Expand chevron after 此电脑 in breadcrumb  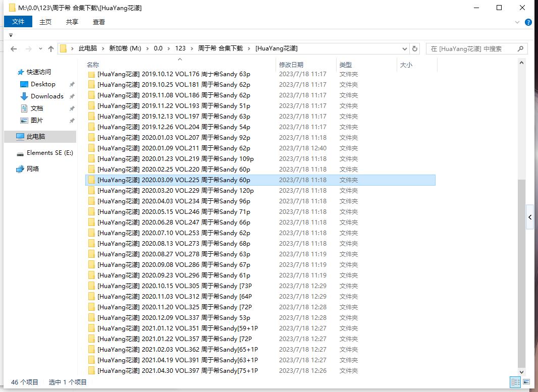point(103,49)
